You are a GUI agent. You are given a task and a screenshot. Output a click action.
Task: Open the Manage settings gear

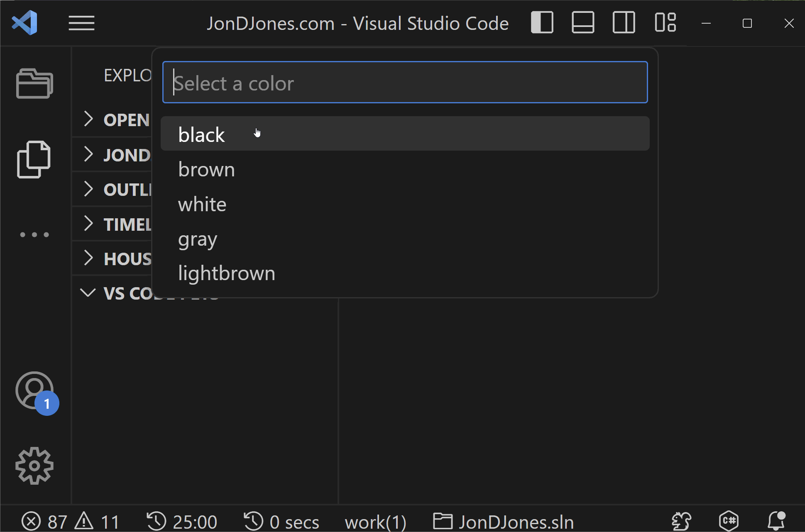[x=34, y=466]
